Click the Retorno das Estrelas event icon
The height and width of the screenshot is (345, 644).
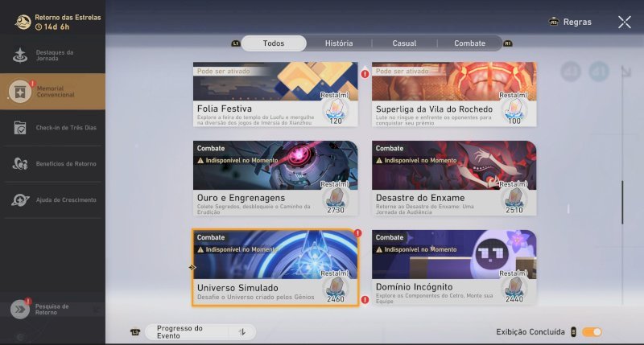coord(23,23)
